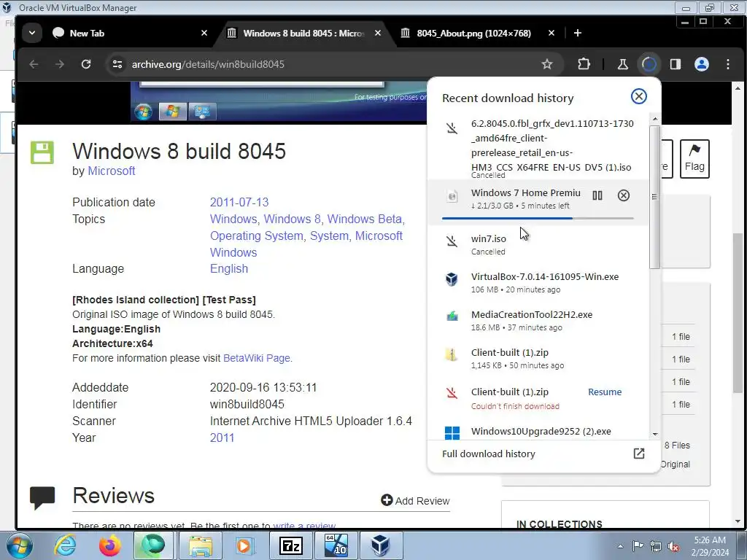Click the Flag button

pyautogui.click(x=694, y=158)
